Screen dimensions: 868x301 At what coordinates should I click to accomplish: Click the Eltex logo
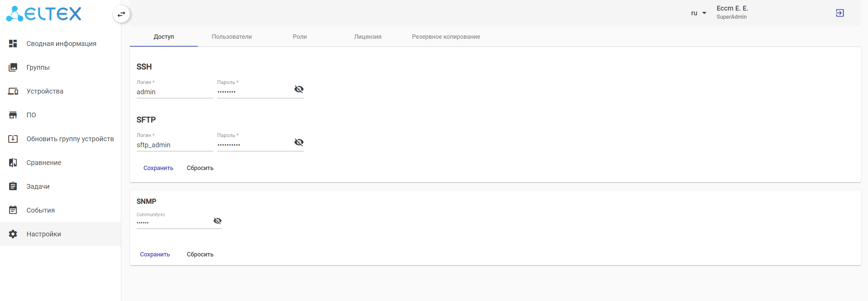(44, 14)
